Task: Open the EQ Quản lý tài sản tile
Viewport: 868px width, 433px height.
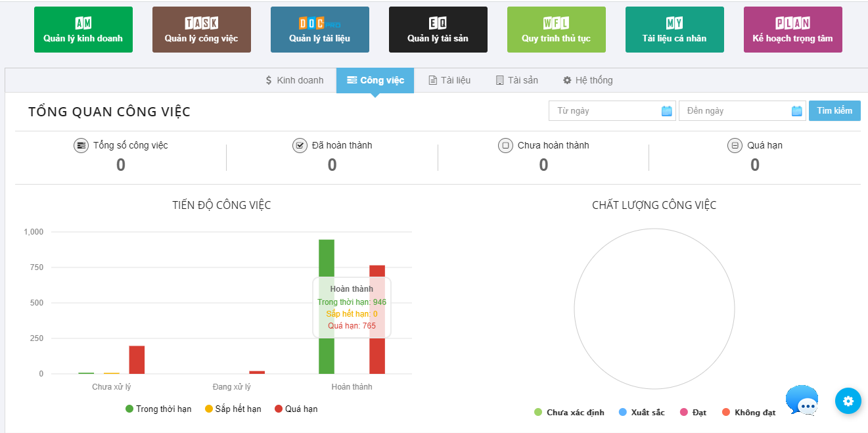Action: coord(438,30)
